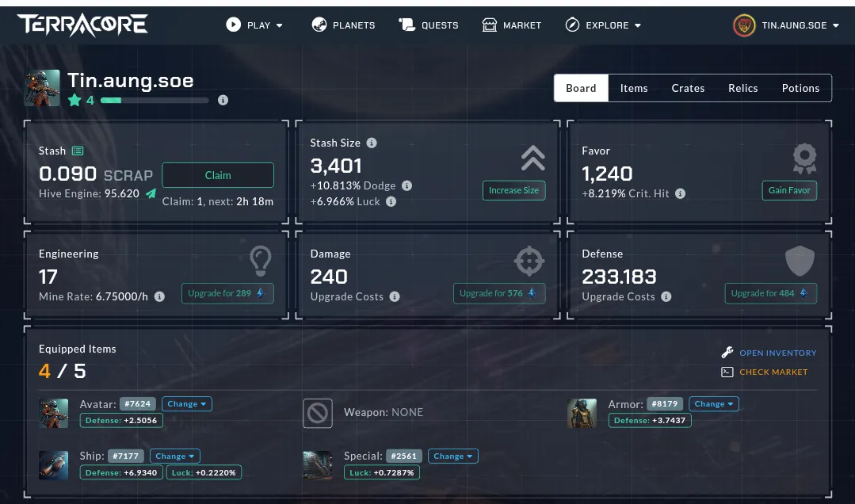
Task: Switch to the Items tab
Action: [634, 89]
